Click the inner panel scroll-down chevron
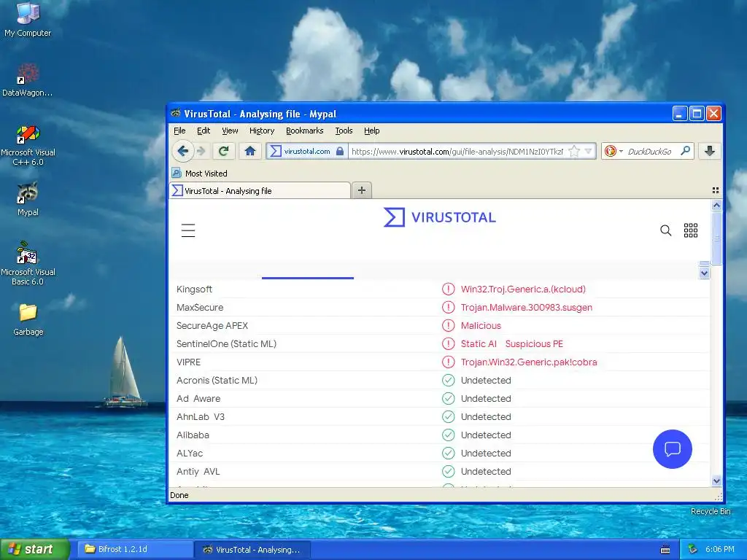This screenshot has height=560, width=747. (x=704, y=273)
